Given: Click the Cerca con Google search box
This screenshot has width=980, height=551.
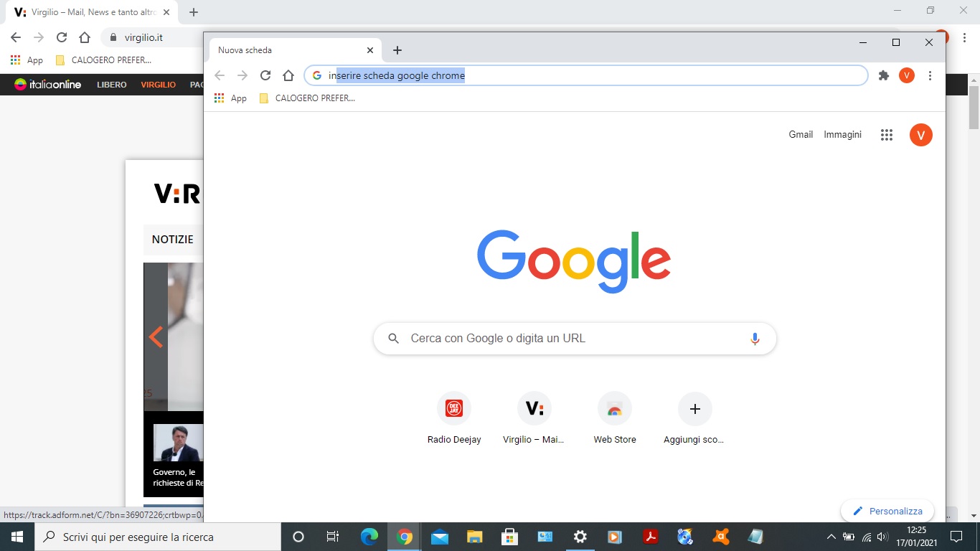Looking at the screenshot, I should [x=575, y=339].
